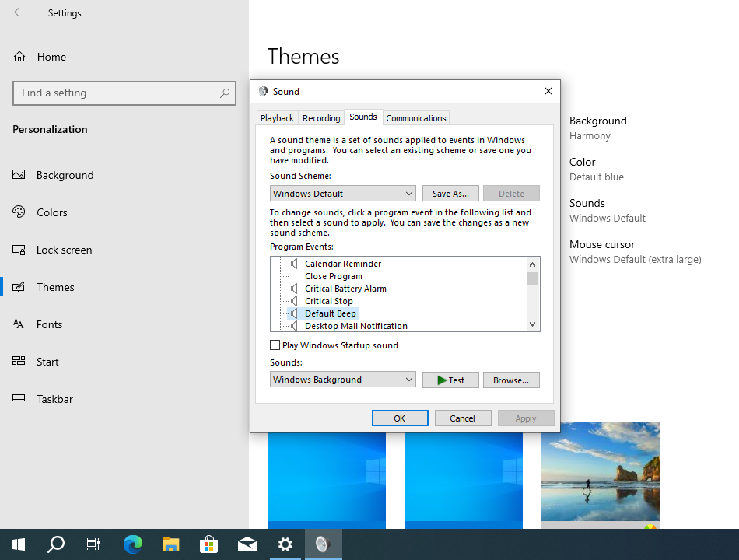Click the Delete scheme button

[511, 193]
